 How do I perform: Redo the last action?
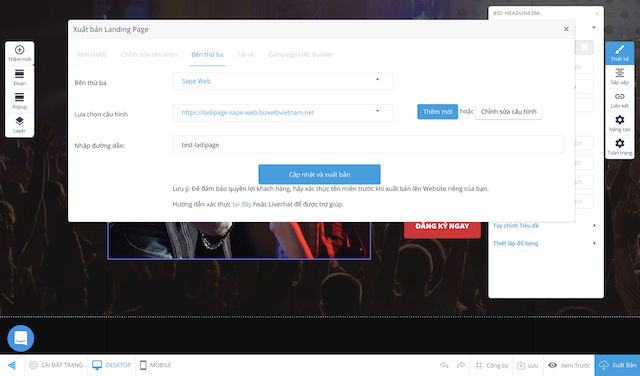[461, 365]
